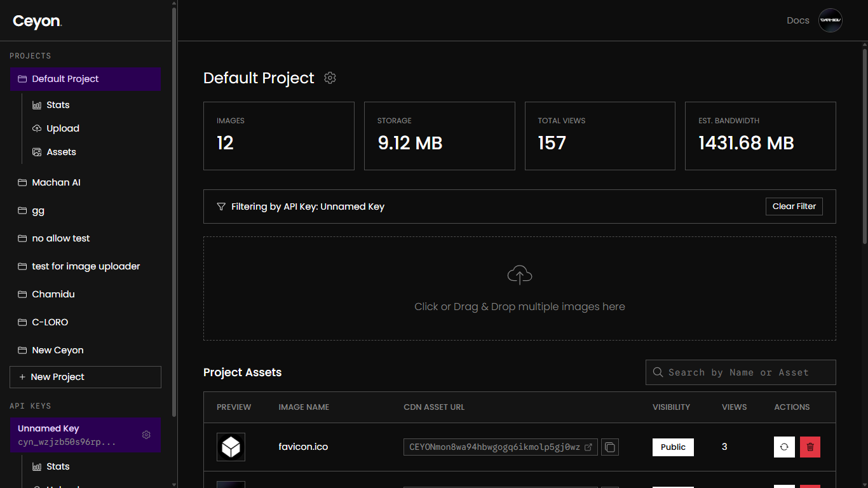Screen dimensions: 868x488
Task: Click the Drag & Drop upload area text
Action: click(x=520, y=307)
